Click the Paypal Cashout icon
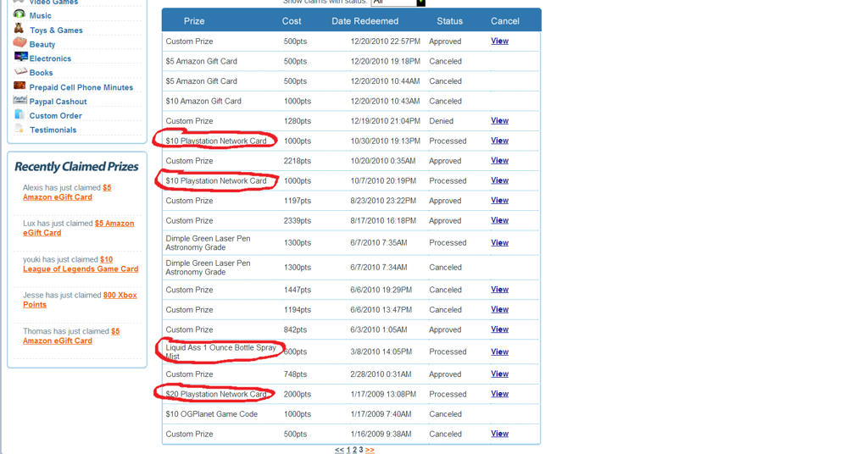 point(19,101)
